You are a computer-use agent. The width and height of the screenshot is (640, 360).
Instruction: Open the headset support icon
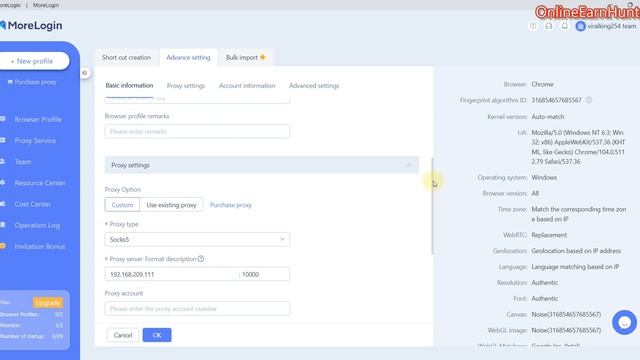coord(549,26)
